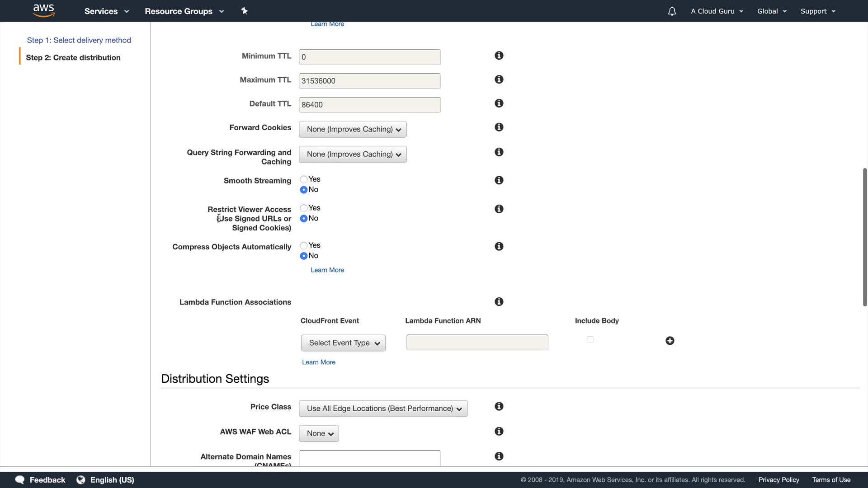Click the plus icon to add Lambda association

point(670,341)
